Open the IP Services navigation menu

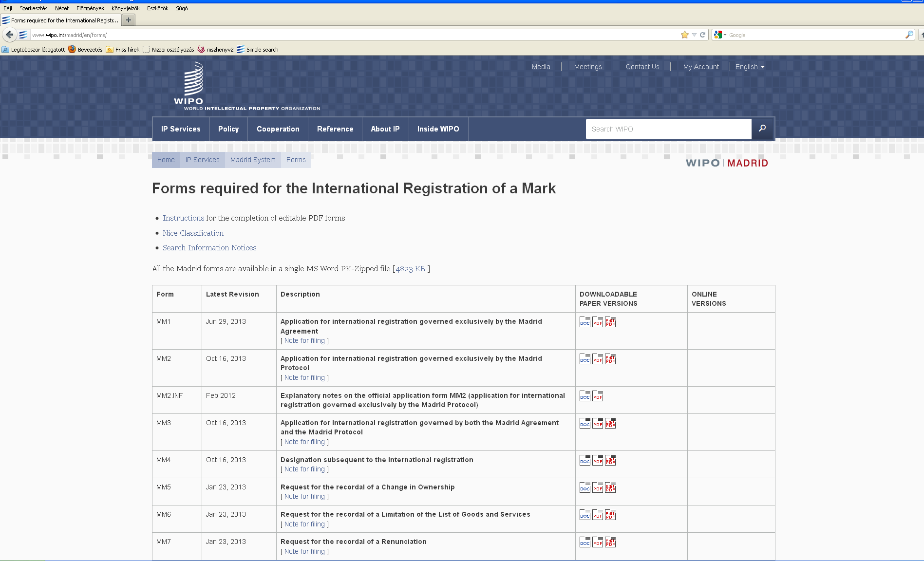click(x=181, y=129)
